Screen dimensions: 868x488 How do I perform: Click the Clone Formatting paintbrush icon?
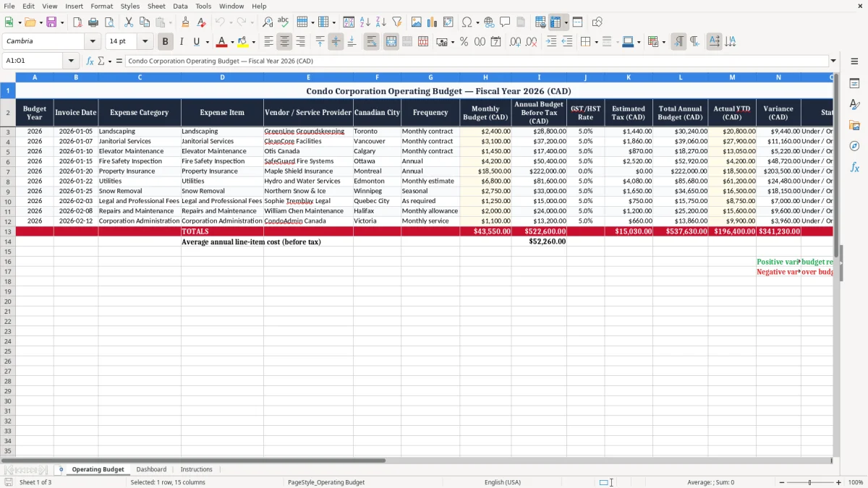(185, 22)
